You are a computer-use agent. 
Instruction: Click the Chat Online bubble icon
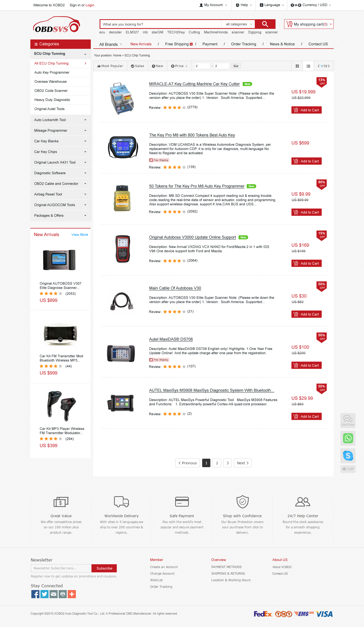pos(348,421)
